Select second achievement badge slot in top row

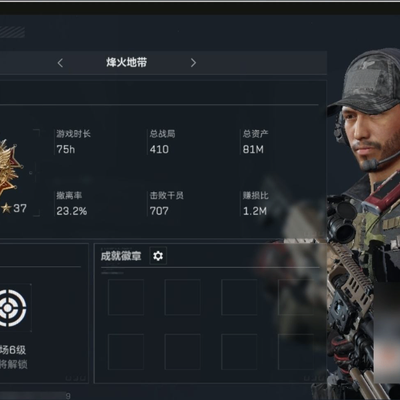183,297
